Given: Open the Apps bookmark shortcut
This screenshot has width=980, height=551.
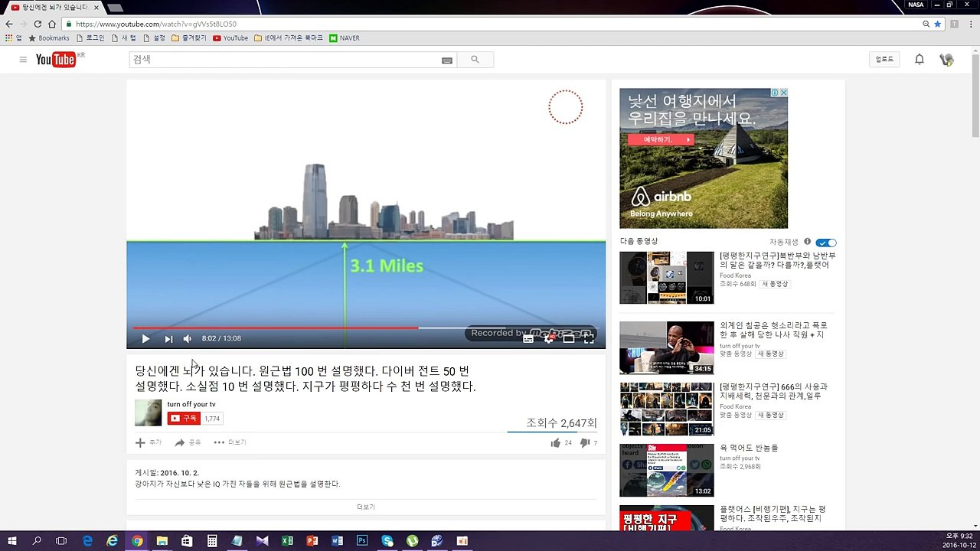Looking at the screenshot, I should (x=14, y=37).
